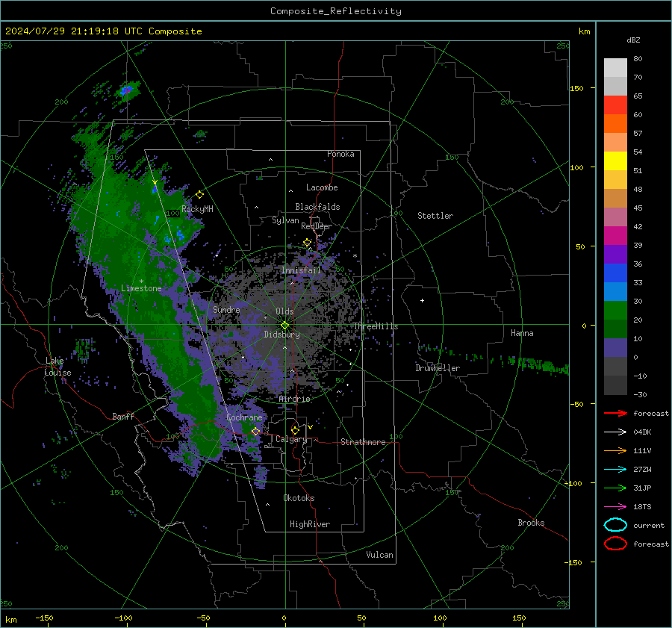The height and width of the screenshot is (628, 672).
Task: Click the RedDeer city label
Action: (317, 226)
